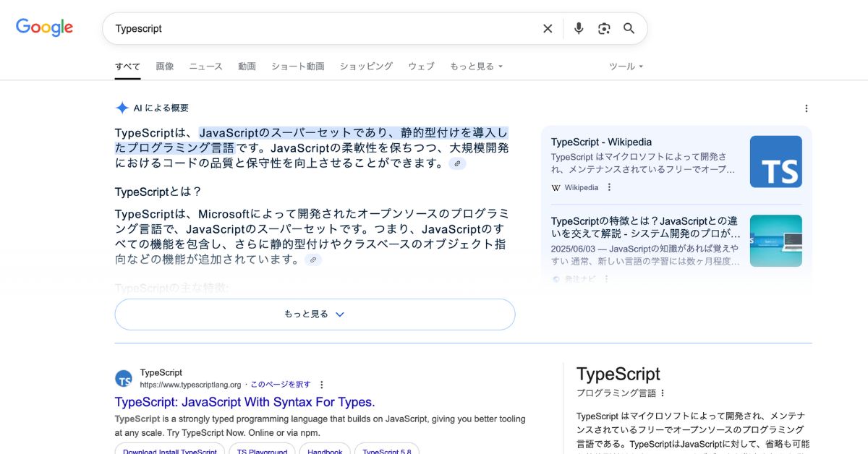The image size is (868, 454).
Task: Click the AI sparkle icon
Action: pos(122,108)
